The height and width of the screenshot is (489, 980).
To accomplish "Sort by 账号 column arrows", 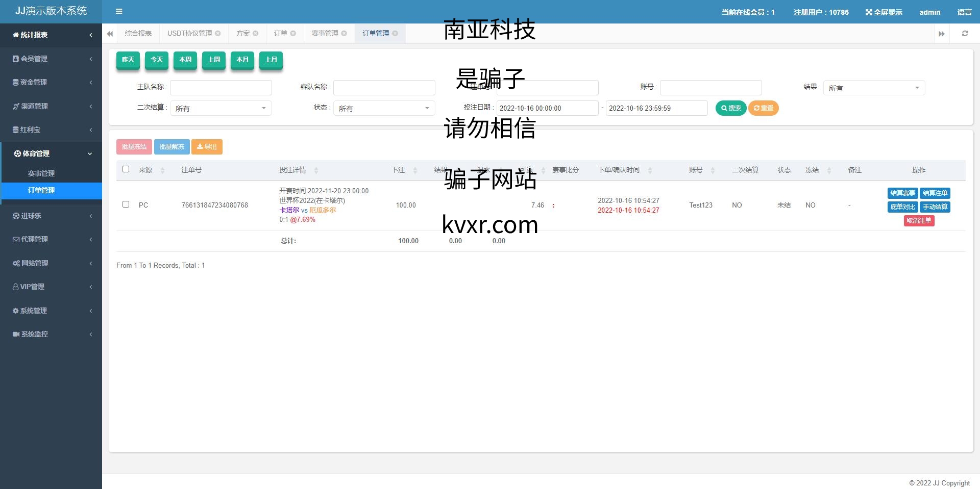I will point(713,170).
